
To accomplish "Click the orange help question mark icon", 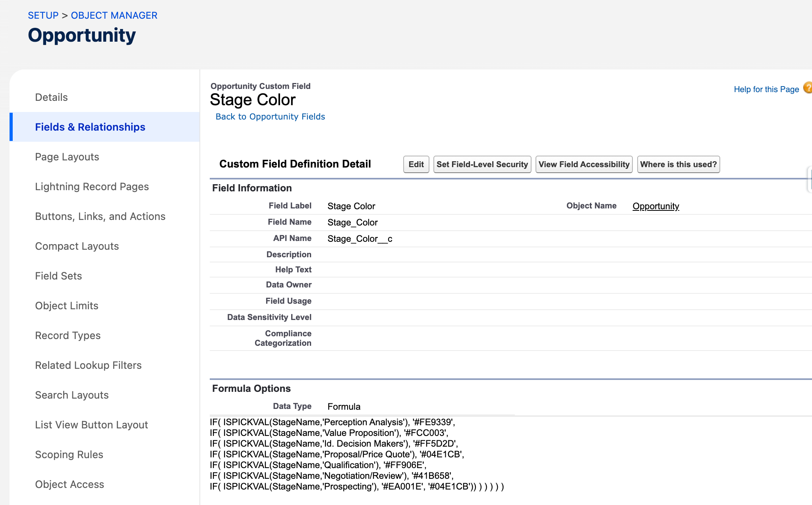I will tap(808, 88).
